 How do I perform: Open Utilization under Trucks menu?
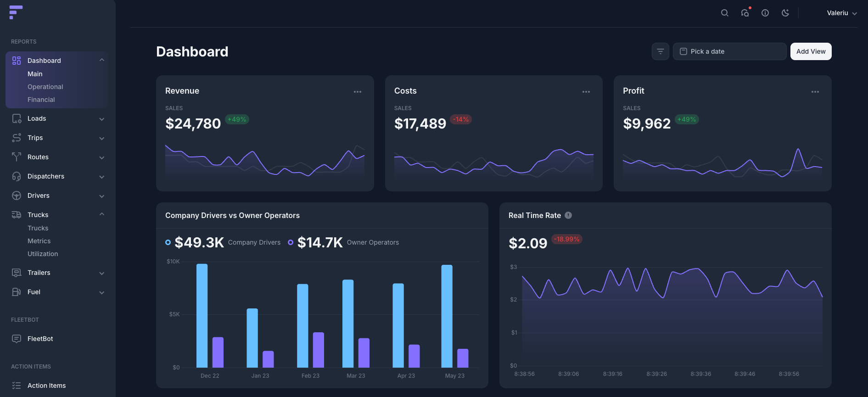point(43,254)
